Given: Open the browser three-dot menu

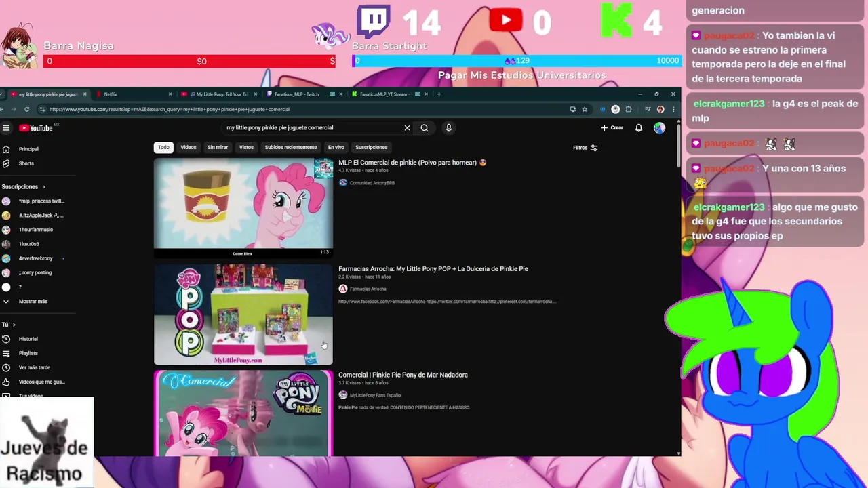Looking at the screenshot, I should (673, 109).
